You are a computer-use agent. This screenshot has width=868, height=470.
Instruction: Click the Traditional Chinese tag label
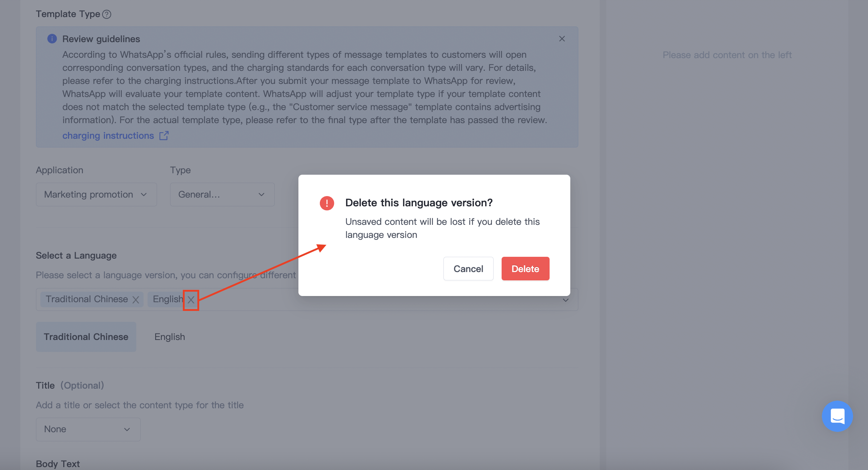(x=87, y=299)
